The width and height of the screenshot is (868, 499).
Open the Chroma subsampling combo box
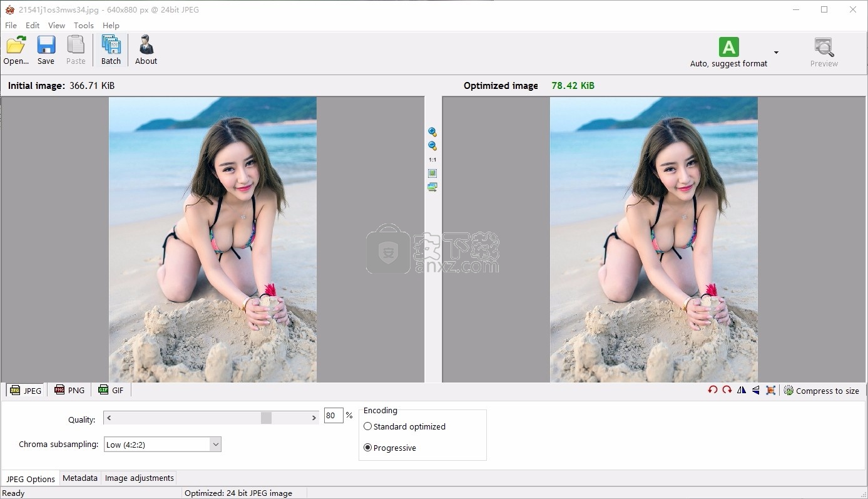pyautogui.click(x=163, y=445)
